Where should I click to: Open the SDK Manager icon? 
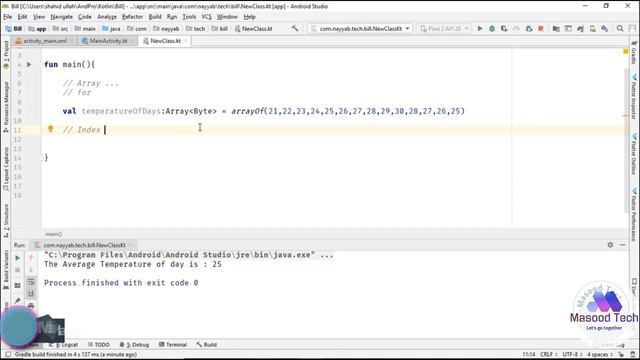point(604,29)
